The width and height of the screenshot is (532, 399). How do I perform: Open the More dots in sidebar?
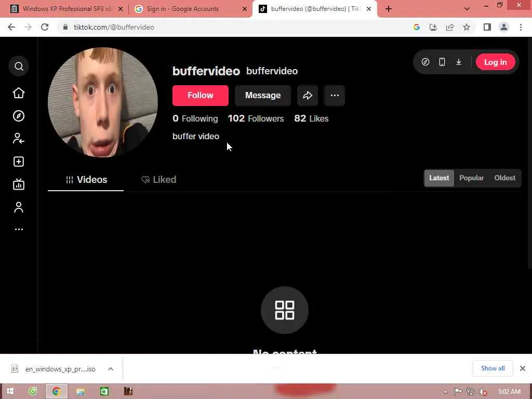(x=19, y=229)
